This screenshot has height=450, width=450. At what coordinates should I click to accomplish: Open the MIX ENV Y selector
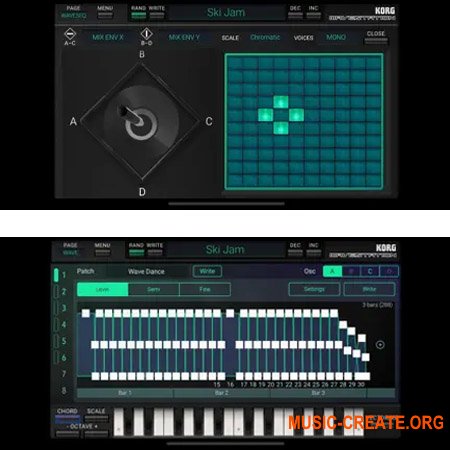coord(184,37)
